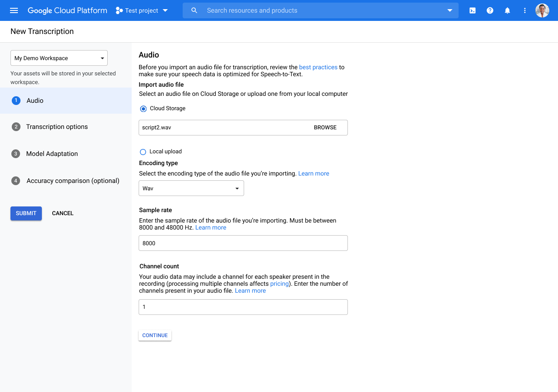558x392 pixels.
Task: Click the user profile avatar
Action: point(542,10)
